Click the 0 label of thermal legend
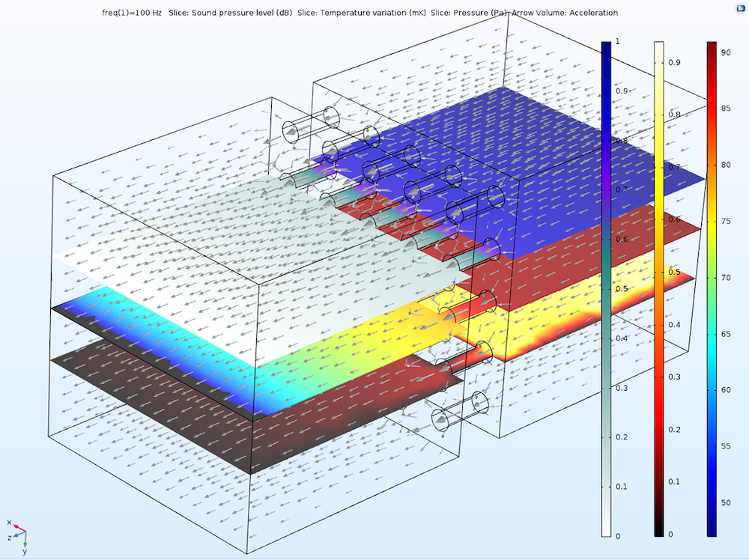The width and height of the screenshot is (749, 560). (670, 535)
